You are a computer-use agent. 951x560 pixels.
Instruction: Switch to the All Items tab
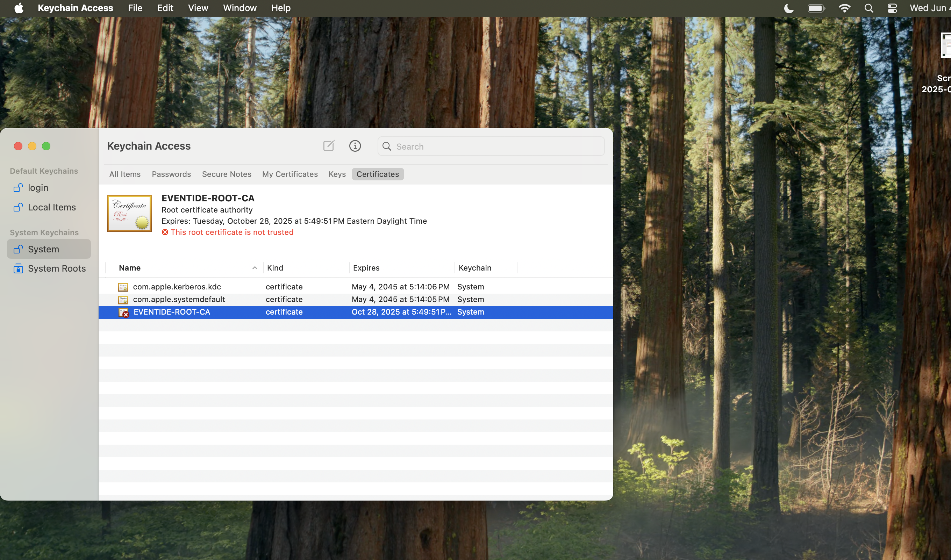coord(125,174)
